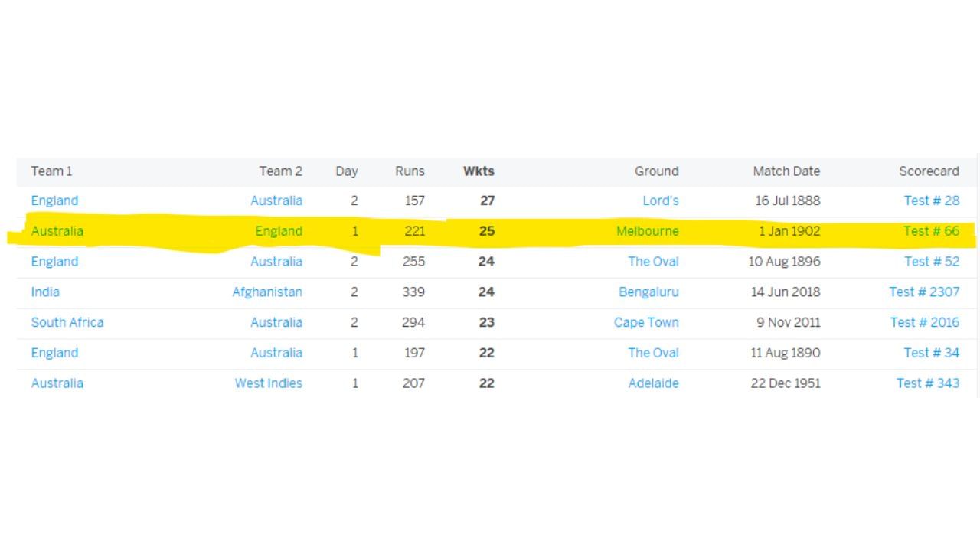The image size is (980, 551).
Task: Click the Match Date column header
Action: coord(786,171)
